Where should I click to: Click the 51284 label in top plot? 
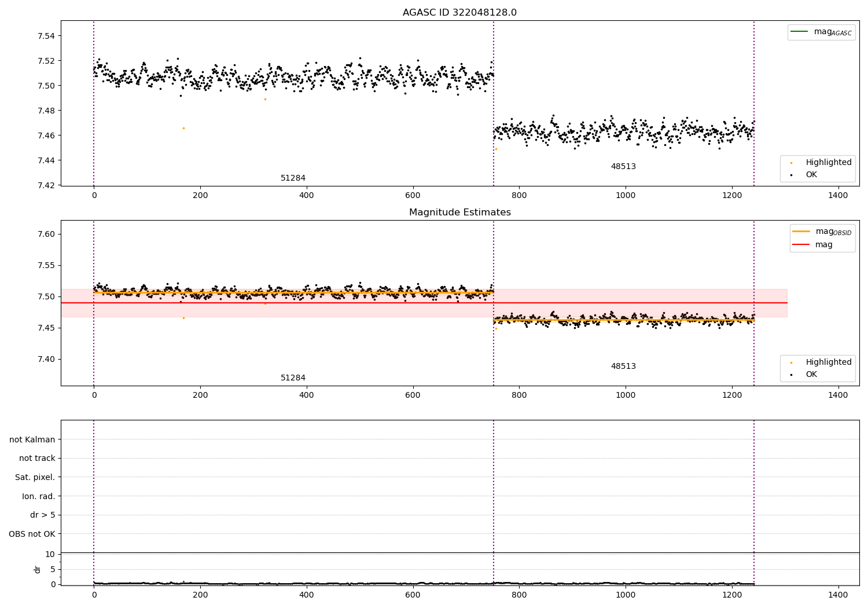(293, 178)
